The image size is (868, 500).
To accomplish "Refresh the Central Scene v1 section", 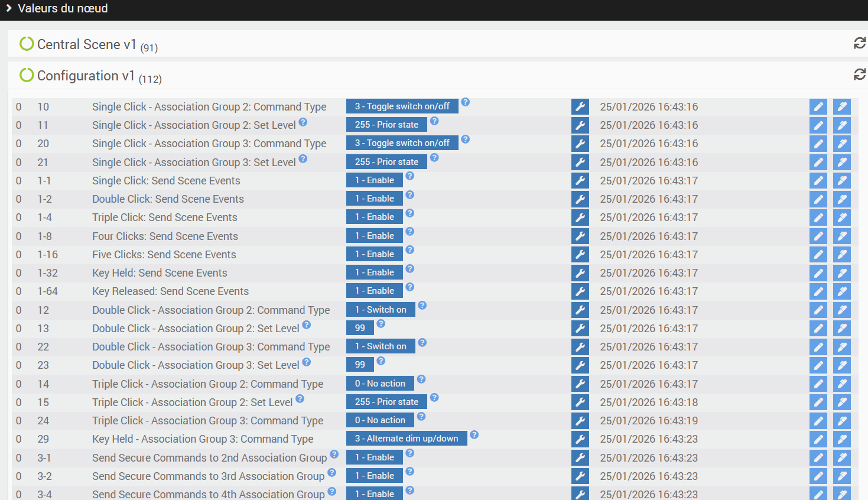I will [x=859, y=43].
